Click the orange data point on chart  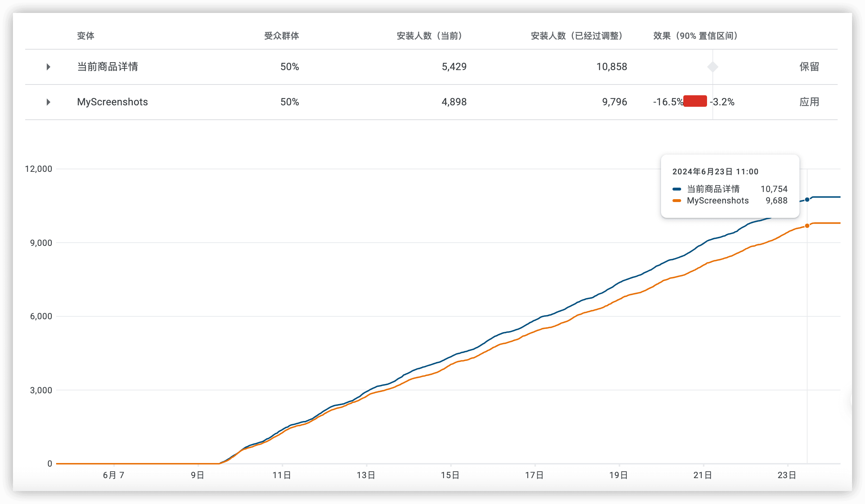807,226
